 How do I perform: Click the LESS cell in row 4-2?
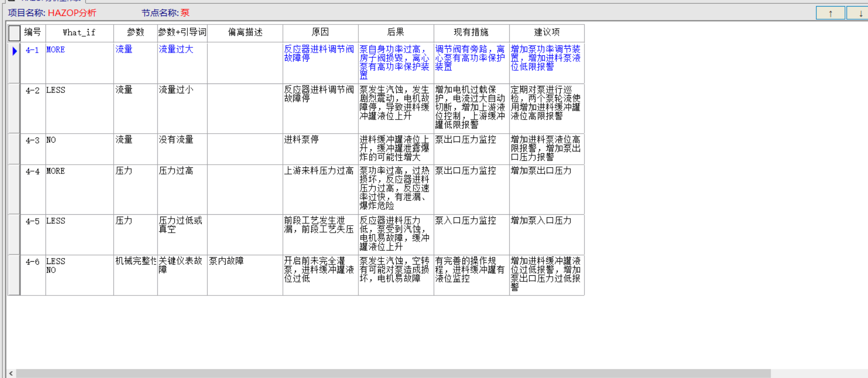point(79,108)
